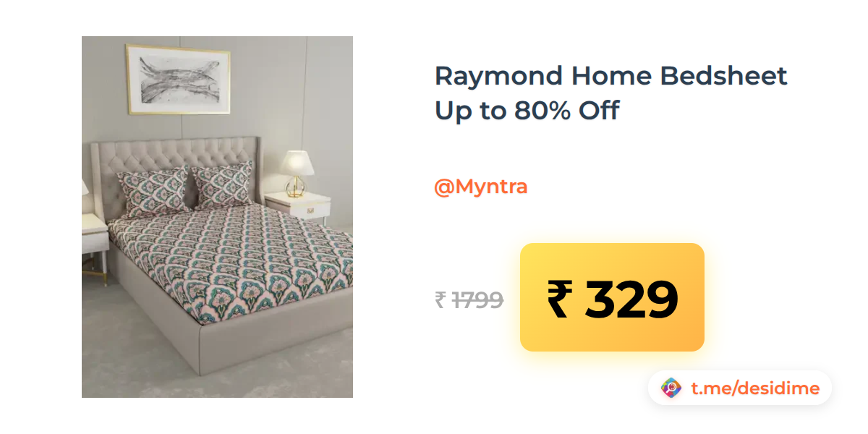
Task: Click the Raymond Home Bedsheet title
Action: click(x=610, y=75)
